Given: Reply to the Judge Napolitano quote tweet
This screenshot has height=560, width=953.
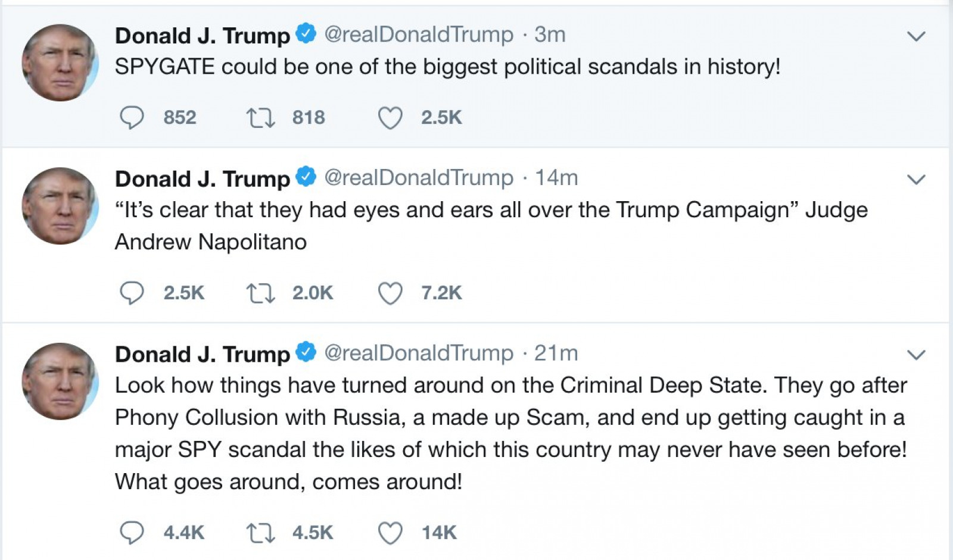Looking at the screenshot, I should pyautogui.click(x=132, y=293).
